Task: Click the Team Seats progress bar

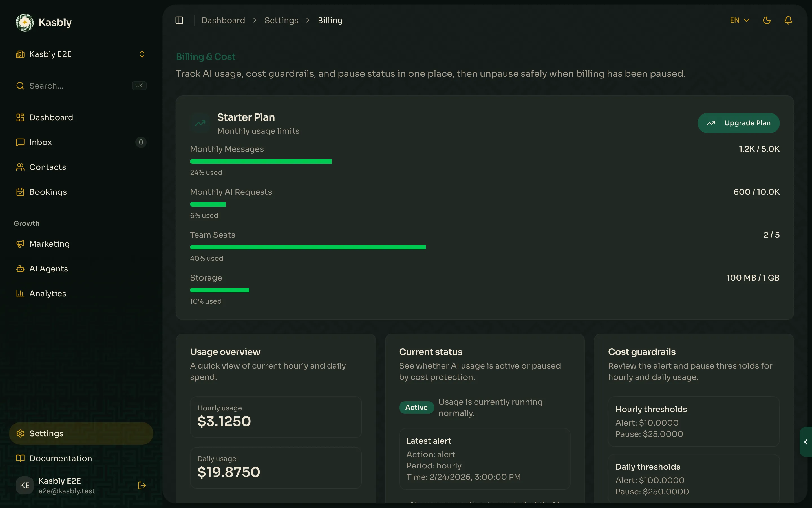Action: click(485, 247)
